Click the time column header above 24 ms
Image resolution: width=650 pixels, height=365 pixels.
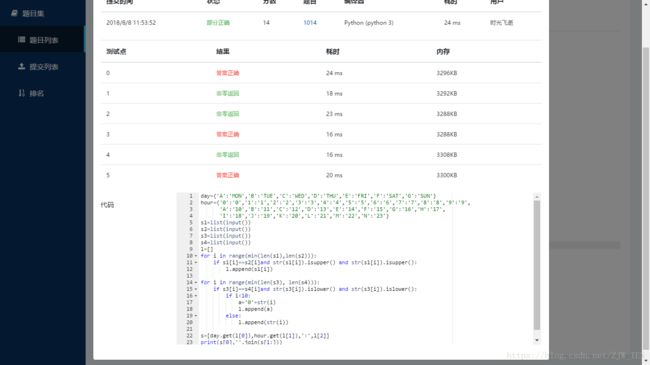pos(332,51)
